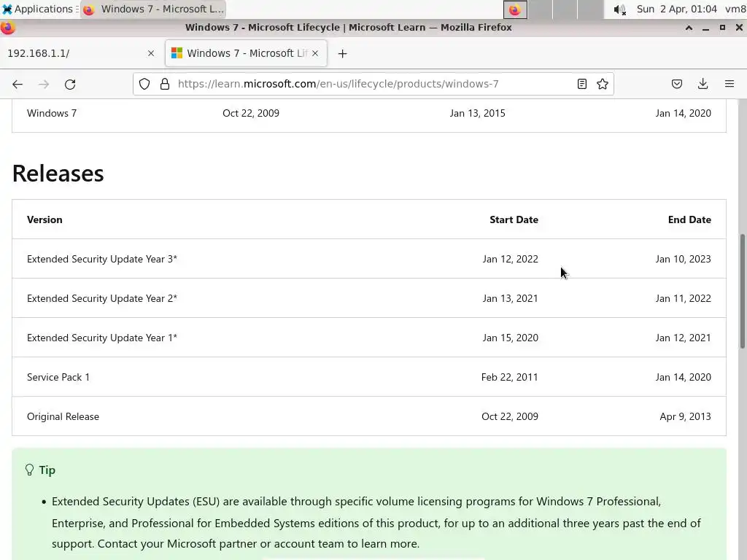The width and height of the screenshot is (747, 560).
Task: Click the Apr 9, 2013 end date
Action: 685,416
